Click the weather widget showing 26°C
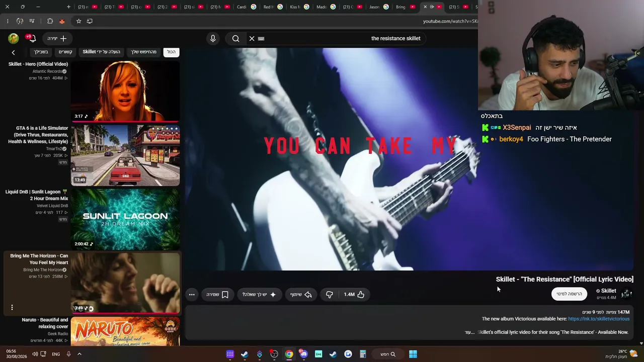 coord(622,354)
